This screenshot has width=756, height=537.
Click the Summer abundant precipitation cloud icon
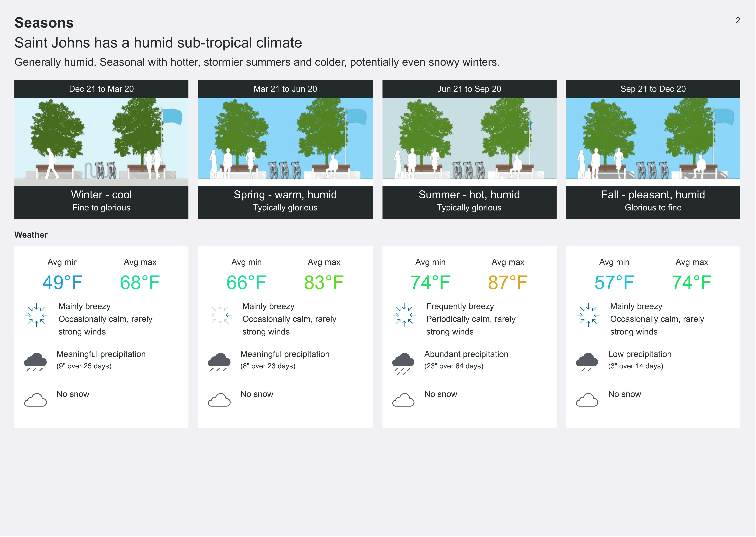point(403,363)
